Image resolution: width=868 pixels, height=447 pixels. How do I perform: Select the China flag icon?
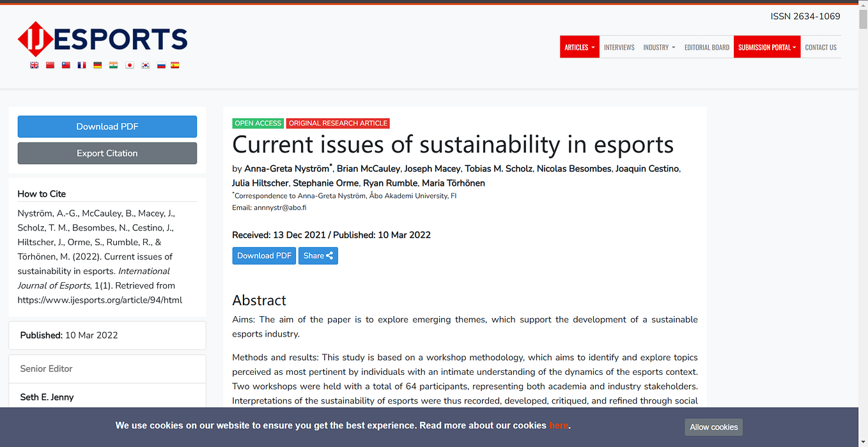(x=50, y=65)
